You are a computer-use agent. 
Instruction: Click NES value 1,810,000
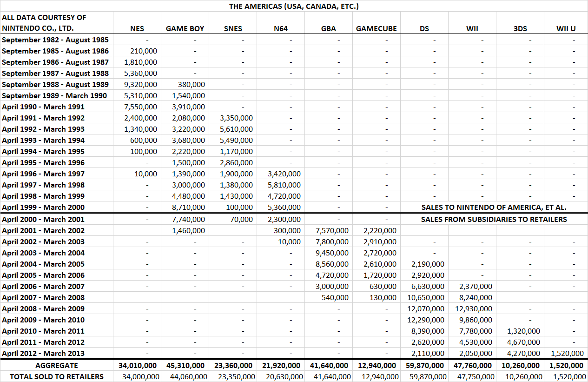tap(141, 62)
